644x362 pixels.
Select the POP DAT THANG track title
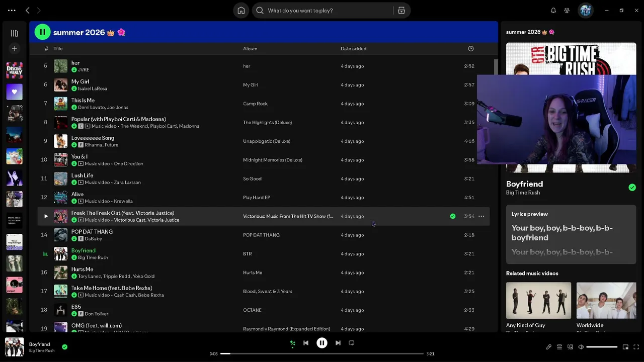[x=92, y=232]
